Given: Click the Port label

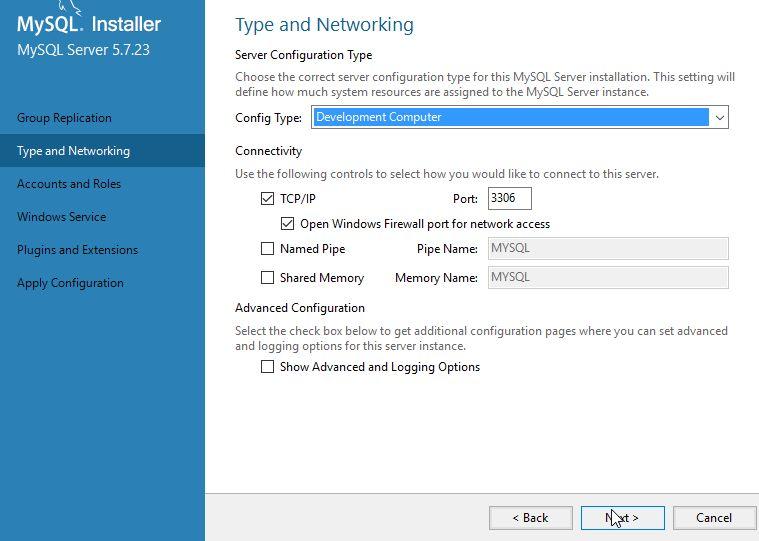Looking at the screenshot, I should click(x=465, y=199).
